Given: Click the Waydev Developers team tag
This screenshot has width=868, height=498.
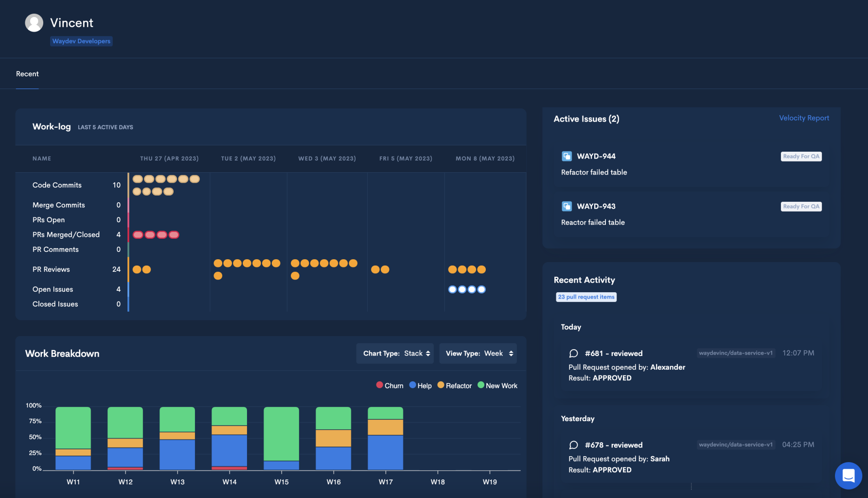Looking at the screenshot, I should pyautogui.click(x=81, y=41).
